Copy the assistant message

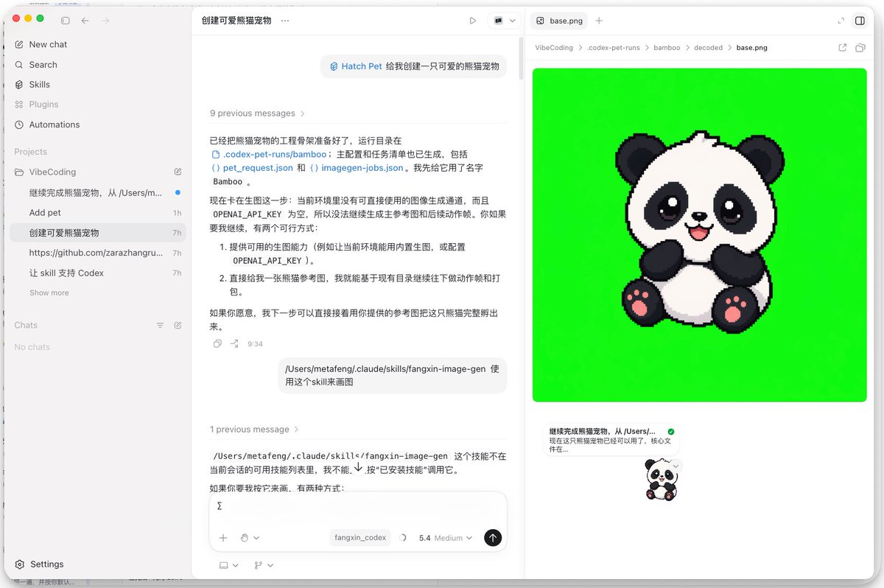(217, 344)
